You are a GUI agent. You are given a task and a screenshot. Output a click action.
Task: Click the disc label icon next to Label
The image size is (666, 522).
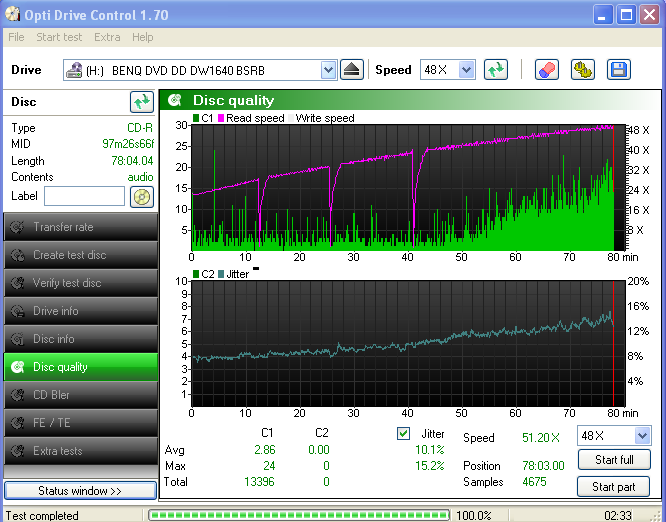tap(142, 196)
